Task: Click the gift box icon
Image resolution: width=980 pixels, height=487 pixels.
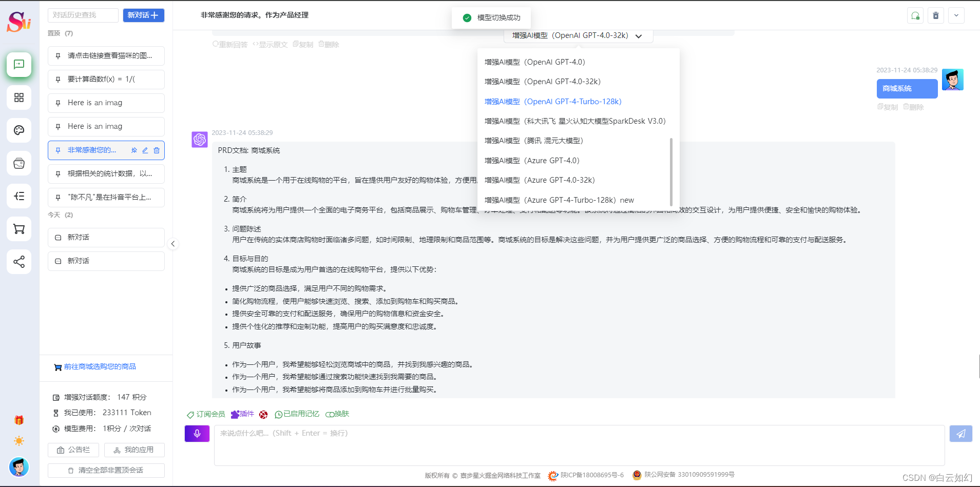Action: point(19,420)
